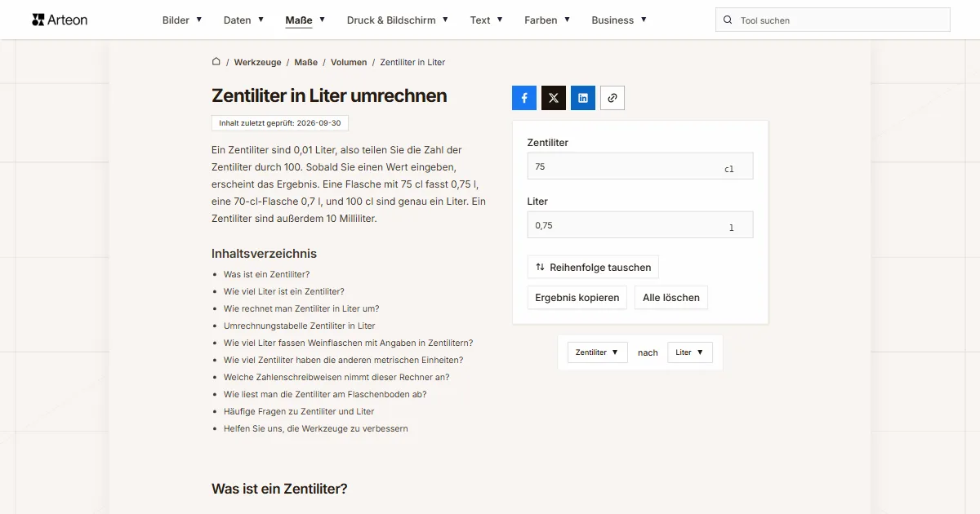
Task: Jump to 'Wie rechnet man Zentiliter in Liter um?'
Action: tap(301, 308)
